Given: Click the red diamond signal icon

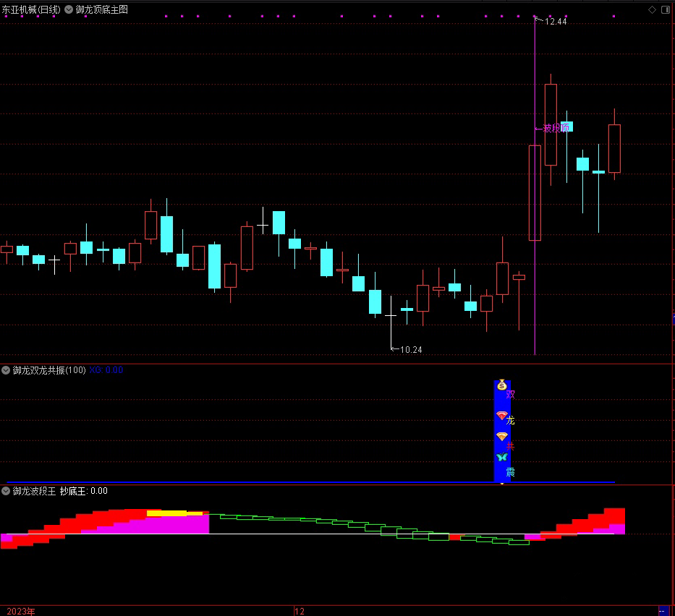Looking at the screenshot, I should pyautogui.click(x=501, y=416).
